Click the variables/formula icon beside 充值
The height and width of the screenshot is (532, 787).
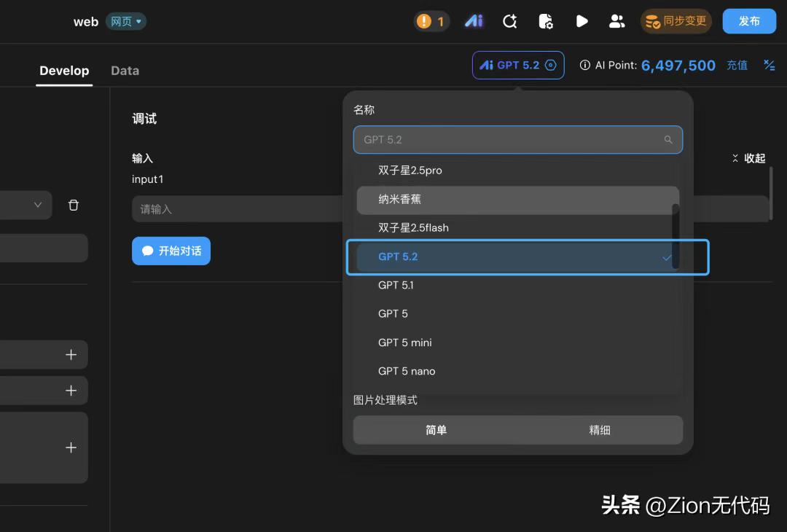pyautogui.click(x=770, y=65)
